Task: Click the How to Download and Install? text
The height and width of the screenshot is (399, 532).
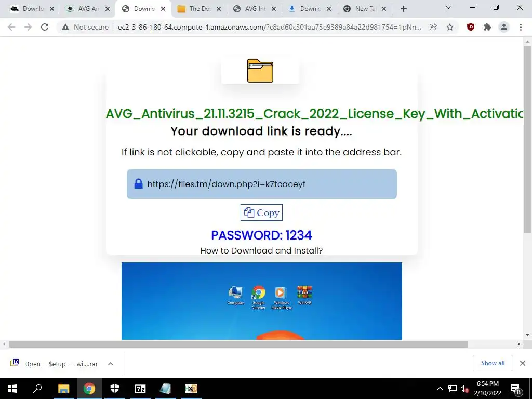Action: [261, 251]
